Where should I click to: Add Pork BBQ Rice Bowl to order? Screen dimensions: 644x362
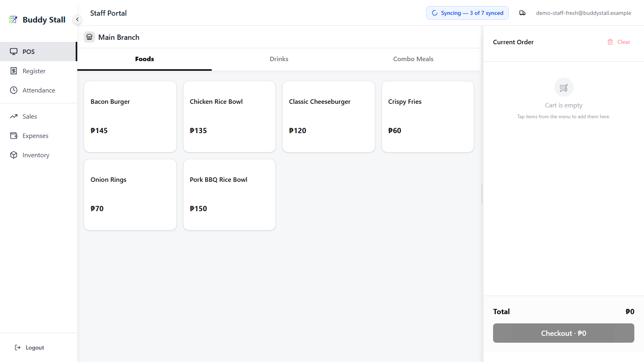(229, 195)
